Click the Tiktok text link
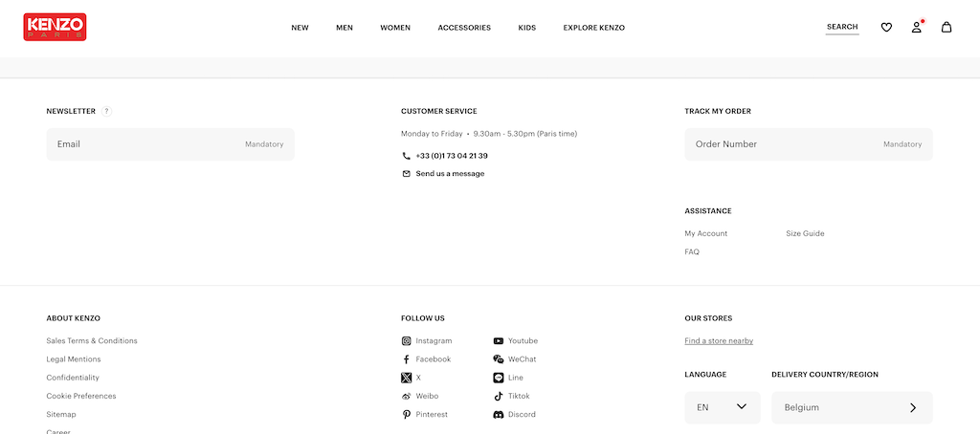The width and height of the screenshot is (980, 434). click(x=519, y=396)
